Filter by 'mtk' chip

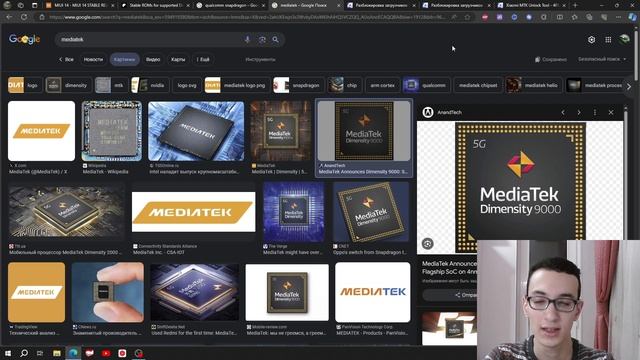(x=110, y=85)
